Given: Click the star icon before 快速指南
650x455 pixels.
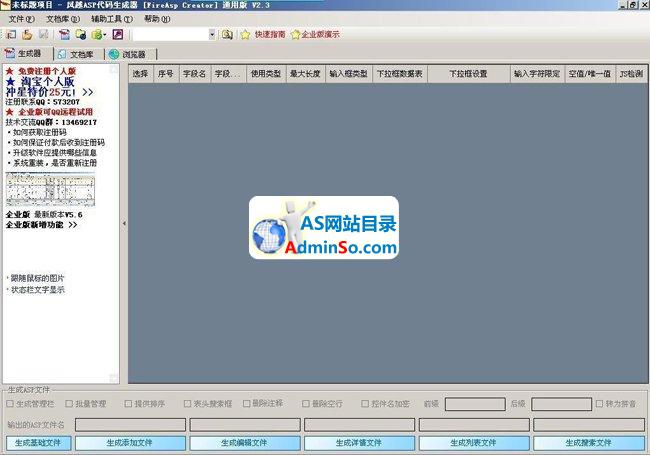Looking at the screenshot, I should (245, 34).
